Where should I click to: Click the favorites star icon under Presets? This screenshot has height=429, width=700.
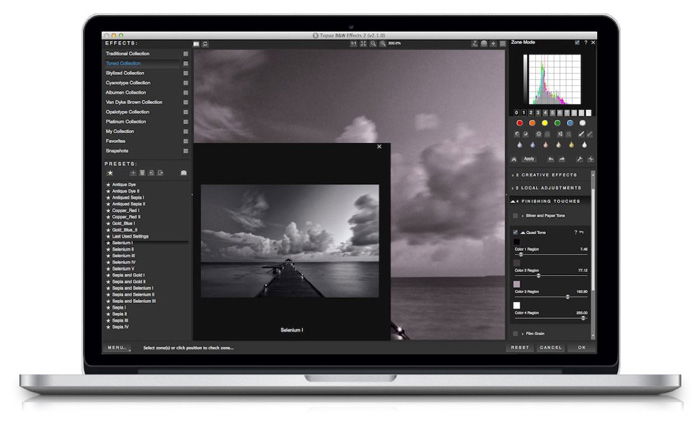click(110, 173)
